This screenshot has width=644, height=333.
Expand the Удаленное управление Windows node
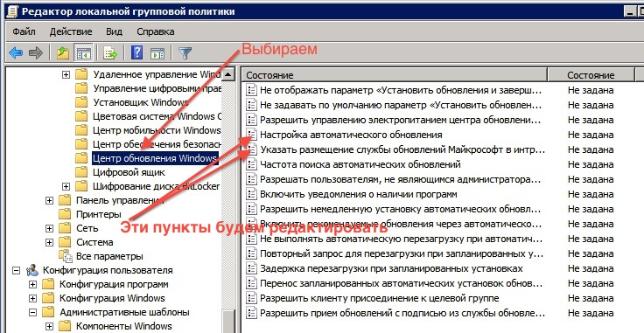[66, 74]
